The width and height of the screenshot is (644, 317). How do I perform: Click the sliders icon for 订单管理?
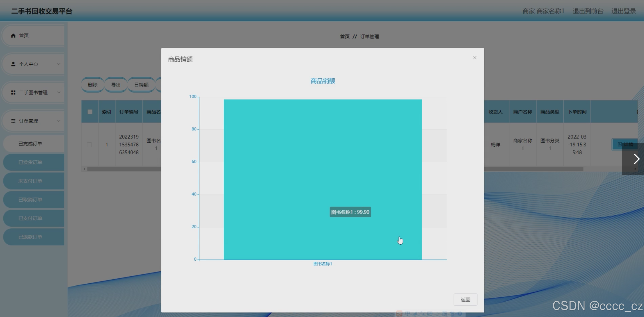pyautogui.click(x=13, y=121)
